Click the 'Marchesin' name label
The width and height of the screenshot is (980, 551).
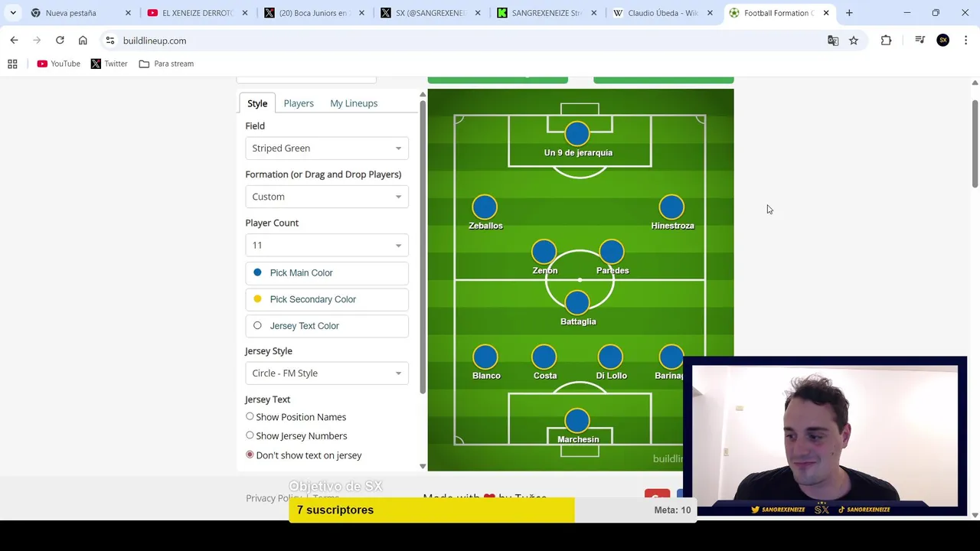(x=578, y=439)
